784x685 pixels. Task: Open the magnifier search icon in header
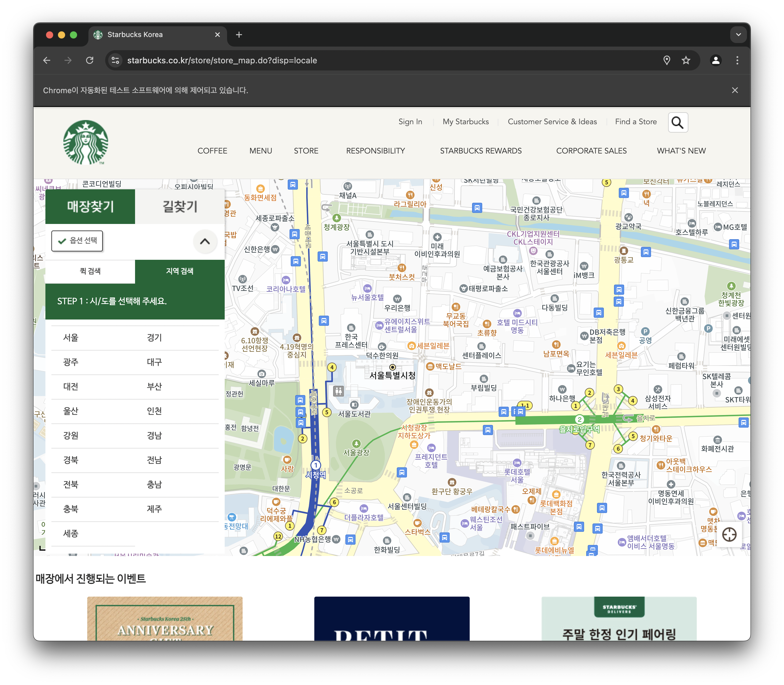click(678, 122)
